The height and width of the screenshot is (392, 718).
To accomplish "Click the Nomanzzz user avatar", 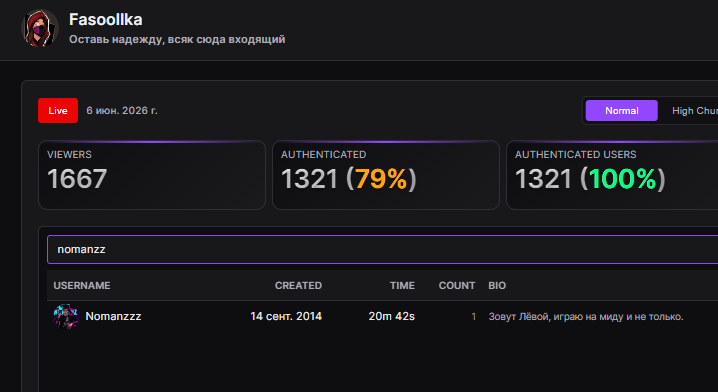I will [65, 316].
